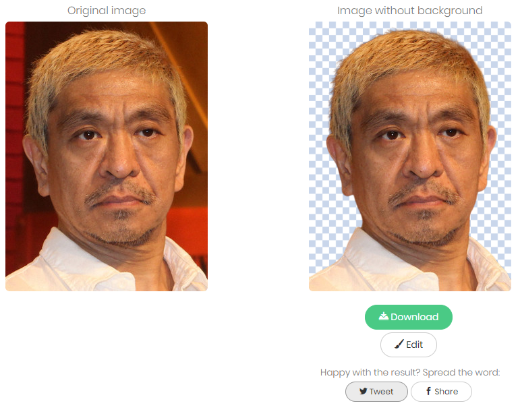This screenshot has width=520, height=420.
Task: Click the "Image without background" heading
Action: (410, 11)
